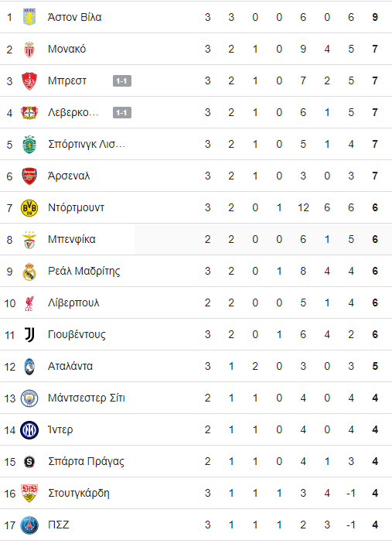Select the Αταλάντα team name

[x=70, y=366]
